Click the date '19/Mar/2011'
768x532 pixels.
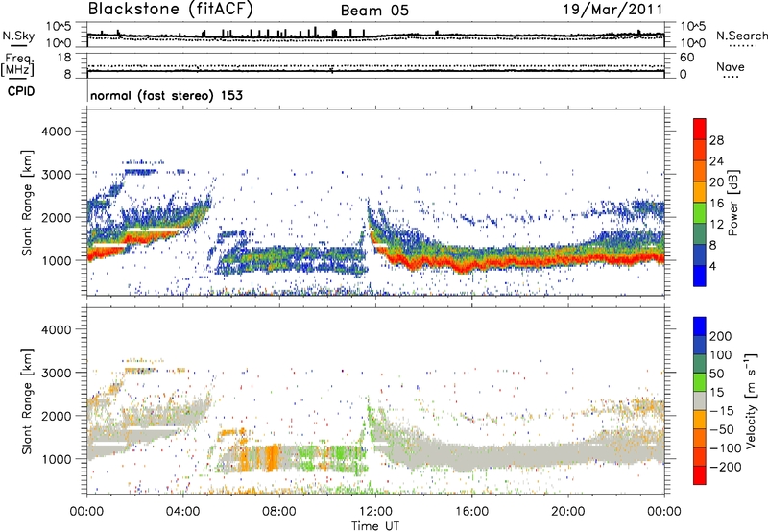[x=612, y=10]
